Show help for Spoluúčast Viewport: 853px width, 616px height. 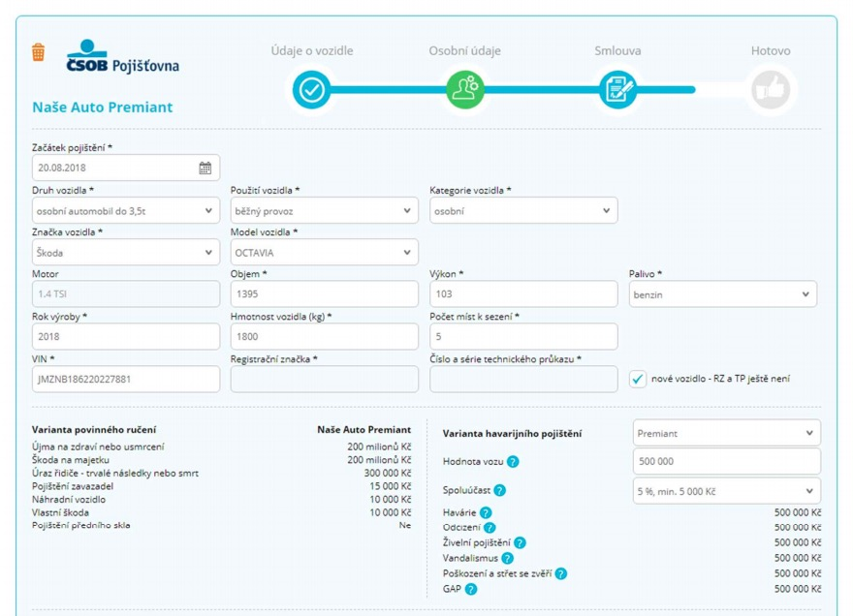pyautogui.click(x=499, y=490)
